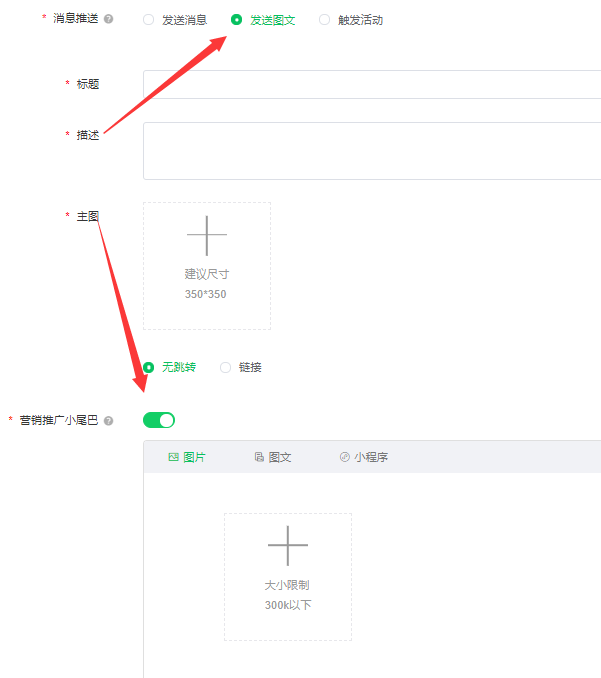The width and height of the screenshot is (601, 678).
Task: Open the 图片 tab
Action: (187, 457)
